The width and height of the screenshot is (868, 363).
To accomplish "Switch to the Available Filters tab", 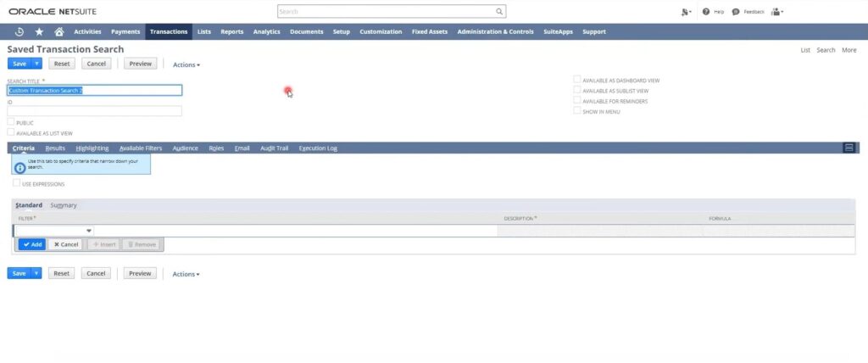I will point(141,148).
